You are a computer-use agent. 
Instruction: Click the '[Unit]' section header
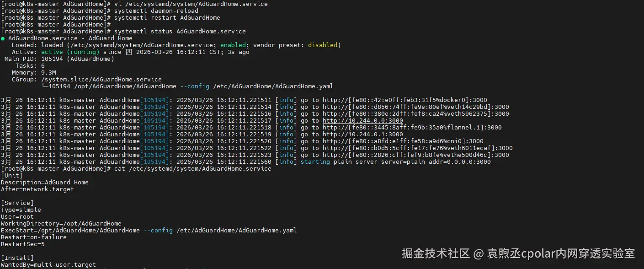(12, 176)
